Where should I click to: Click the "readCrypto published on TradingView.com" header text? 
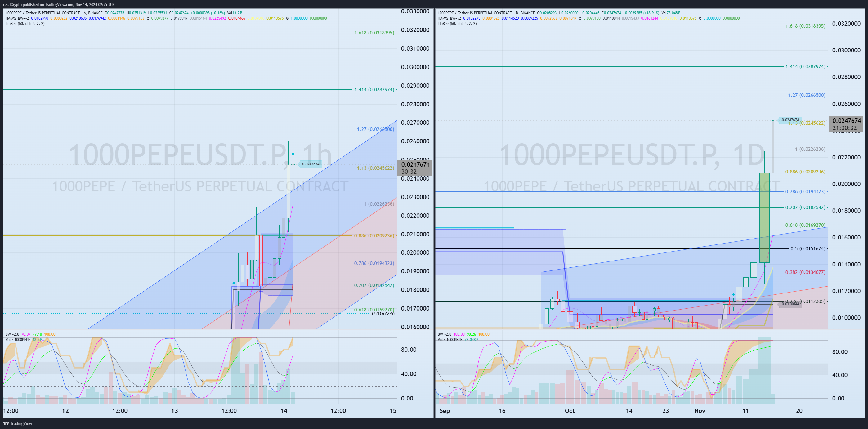(38, 4)
